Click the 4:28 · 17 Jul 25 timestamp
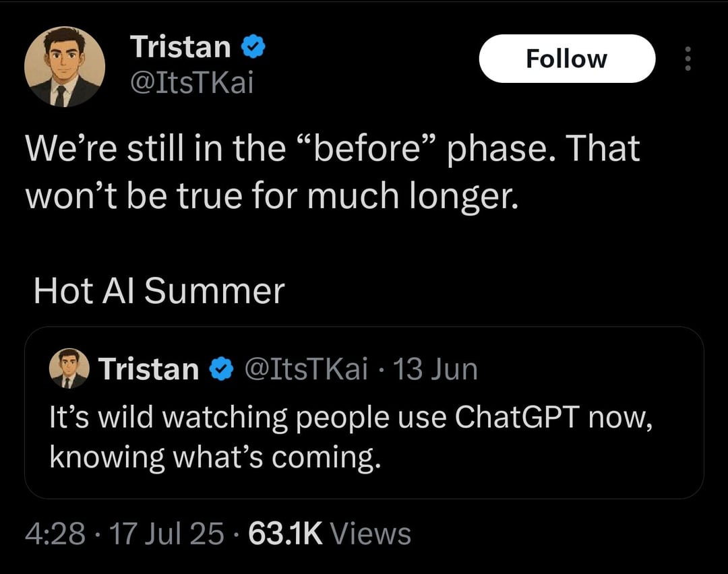728x574 pixels. point(125,533)
